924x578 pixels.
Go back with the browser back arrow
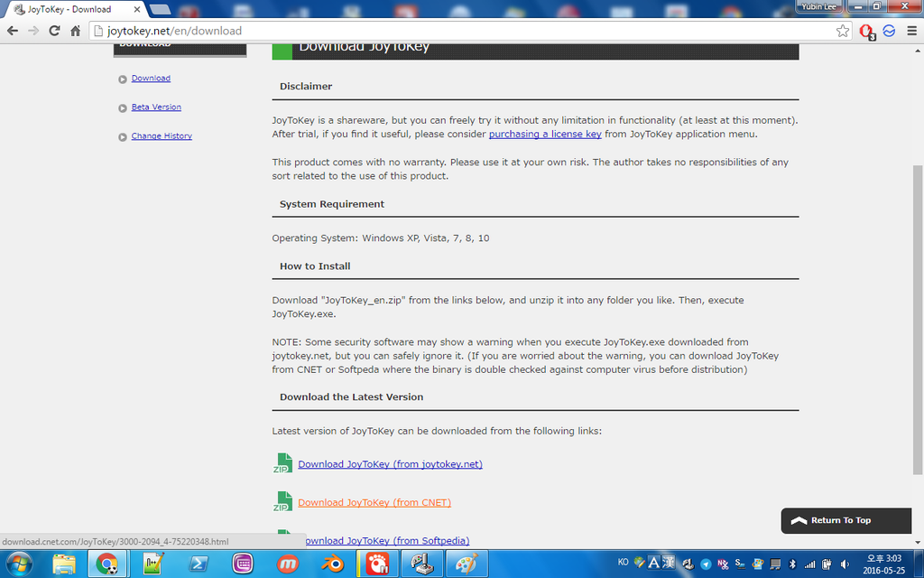click(13, 31)
